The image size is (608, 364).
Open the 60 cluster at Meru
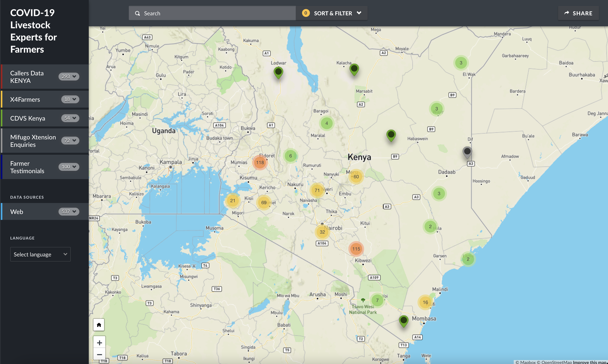point(356,177)
